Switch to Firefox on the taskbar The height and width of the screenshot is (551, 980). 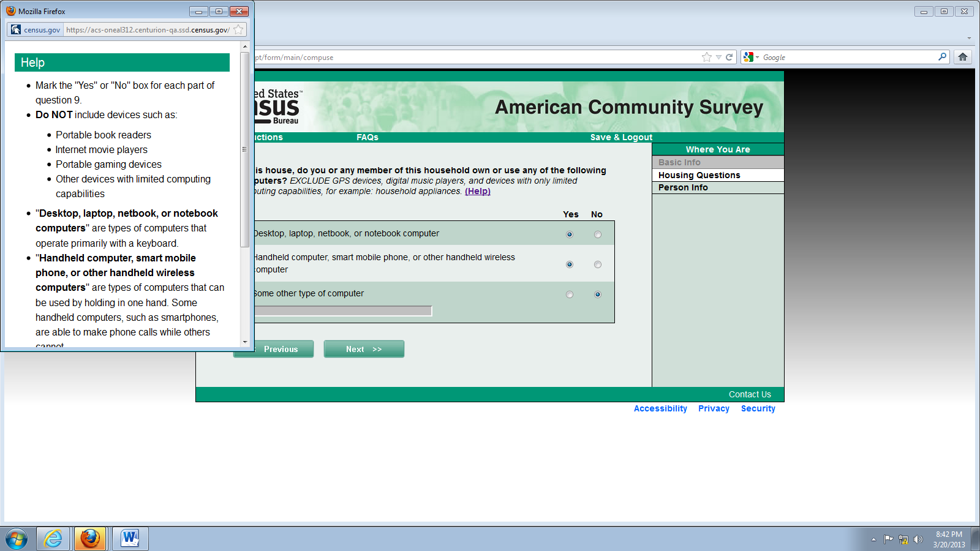[90, 539]
